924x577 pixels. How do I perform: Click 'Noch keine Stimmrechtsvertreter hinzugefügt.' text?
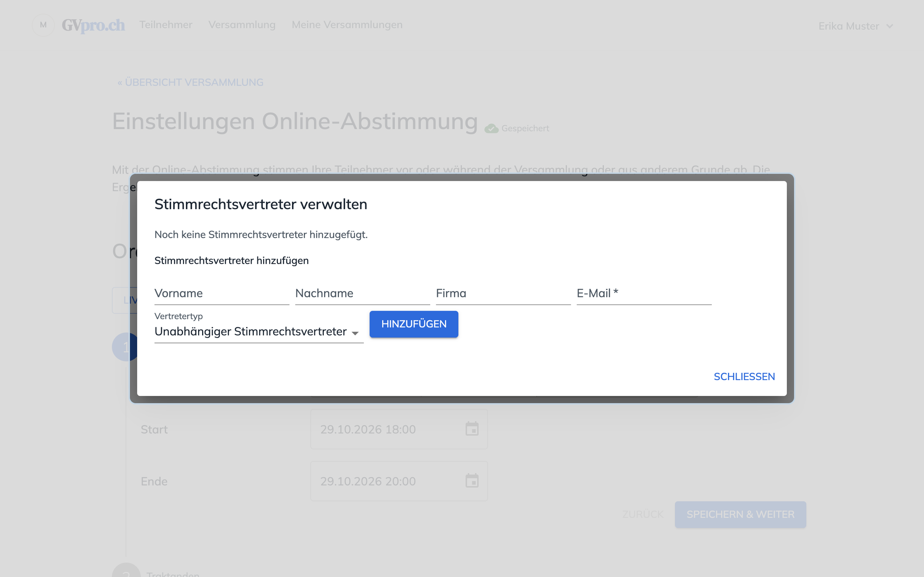pyautogui.click(x=261, y=235)
